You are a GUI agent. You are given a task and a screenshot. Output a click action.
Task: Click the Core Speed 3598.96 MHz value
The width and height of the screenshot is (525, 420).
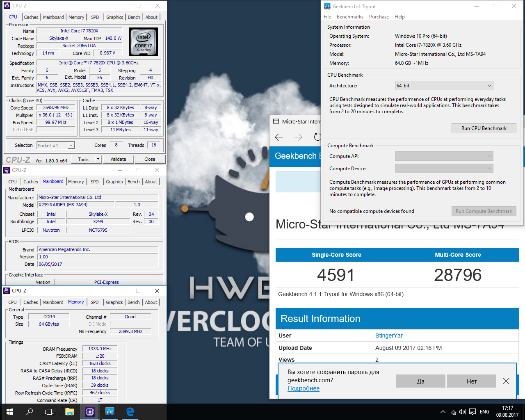[56, 107]
